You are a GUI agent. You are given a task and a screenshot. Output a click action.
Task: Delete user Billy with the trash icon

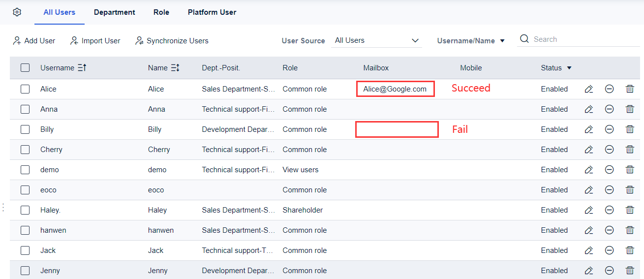(x=630, y=129)
